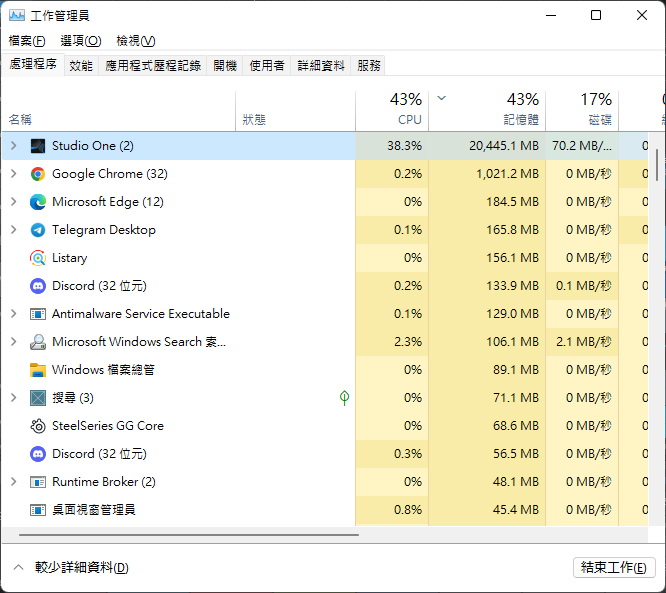Expand the Studio One (2) process group
Screen dimensions: 666x593
(x=14, y=146)
